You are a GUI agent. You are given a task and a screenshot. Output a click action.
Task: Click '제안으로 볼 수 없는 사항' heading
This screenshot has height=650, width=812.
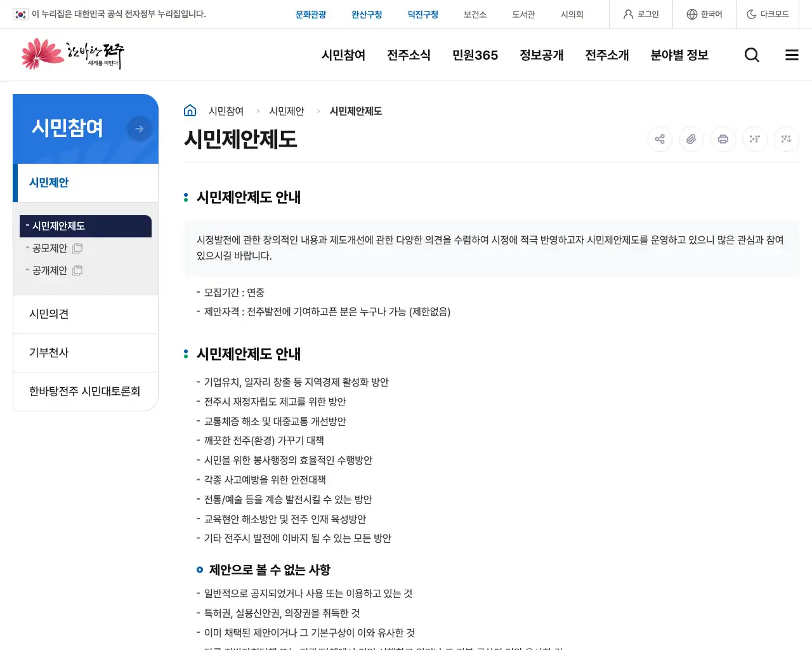click(270, 570)
